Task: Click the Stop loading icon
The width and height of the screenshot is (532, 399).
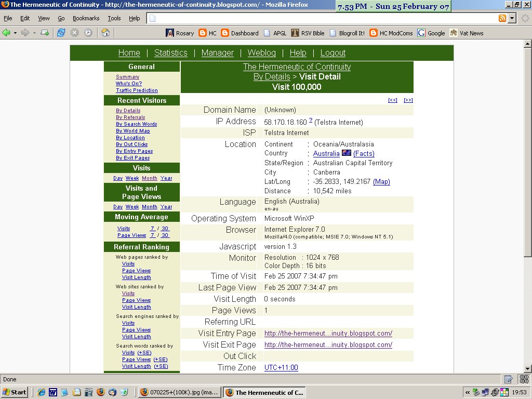Action: coord(75,33)
